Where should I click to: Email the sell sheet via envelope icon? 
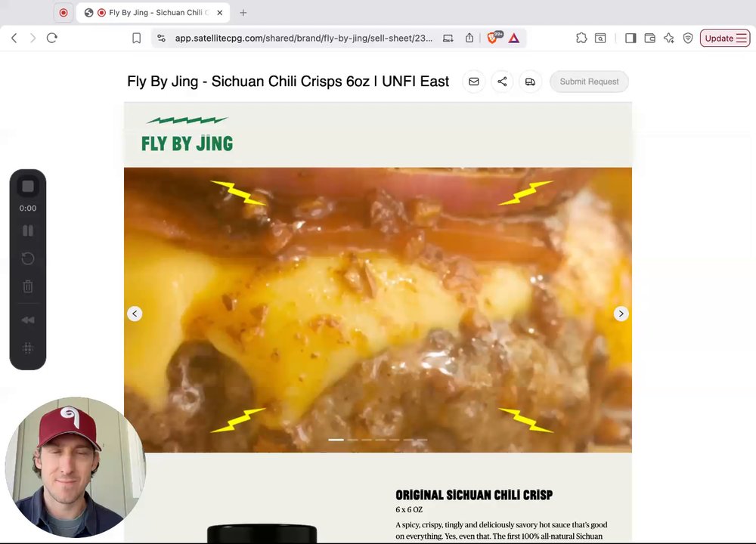pos(474,82)
